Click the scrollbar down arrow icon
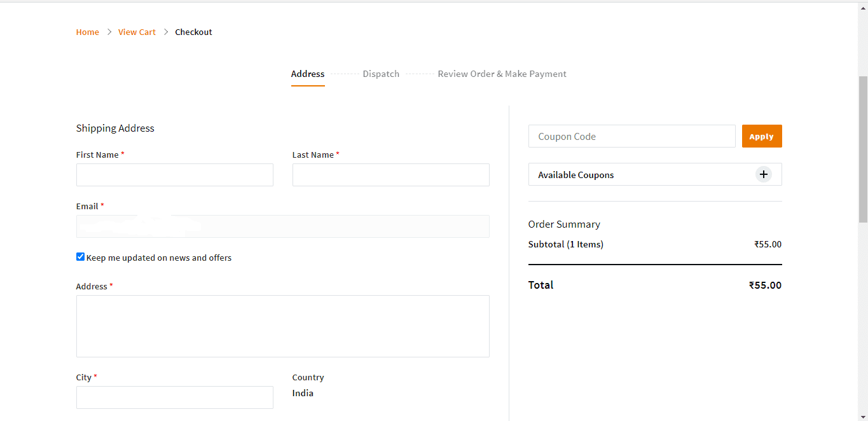868x421 pixels. [863, 417]
